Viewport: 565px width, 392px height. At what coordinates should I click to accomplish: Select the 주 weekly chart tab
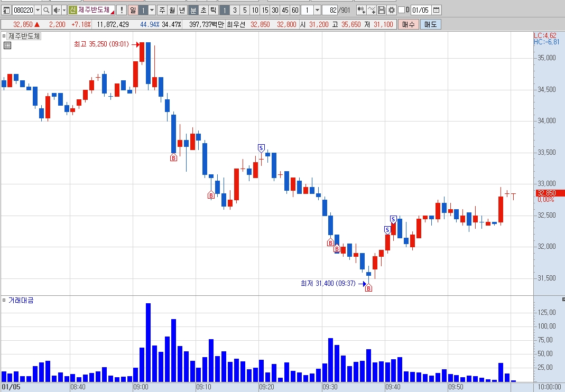point(162,10)
